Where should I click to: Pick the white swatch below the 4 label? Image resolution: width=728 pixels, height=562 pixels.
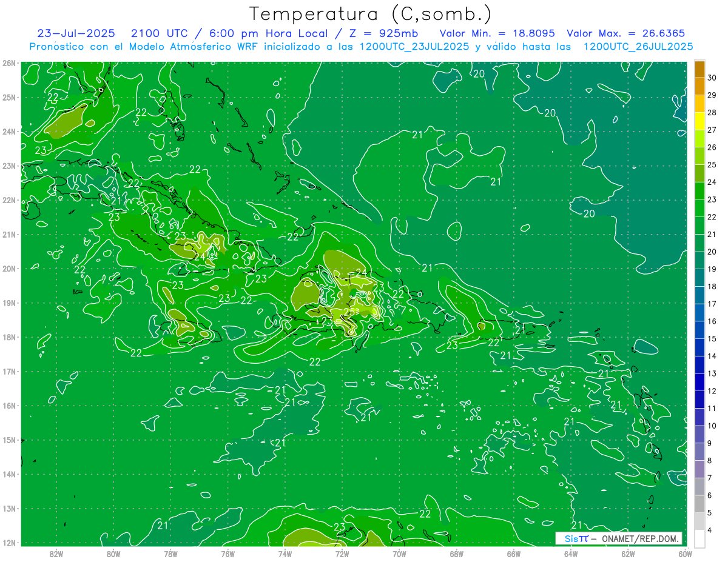pos(699,538)
